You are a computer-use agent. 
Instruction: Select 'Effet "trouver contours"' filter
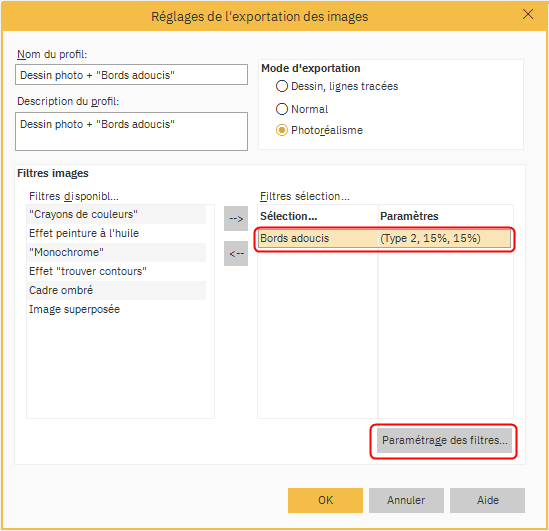tap(116, 271)
